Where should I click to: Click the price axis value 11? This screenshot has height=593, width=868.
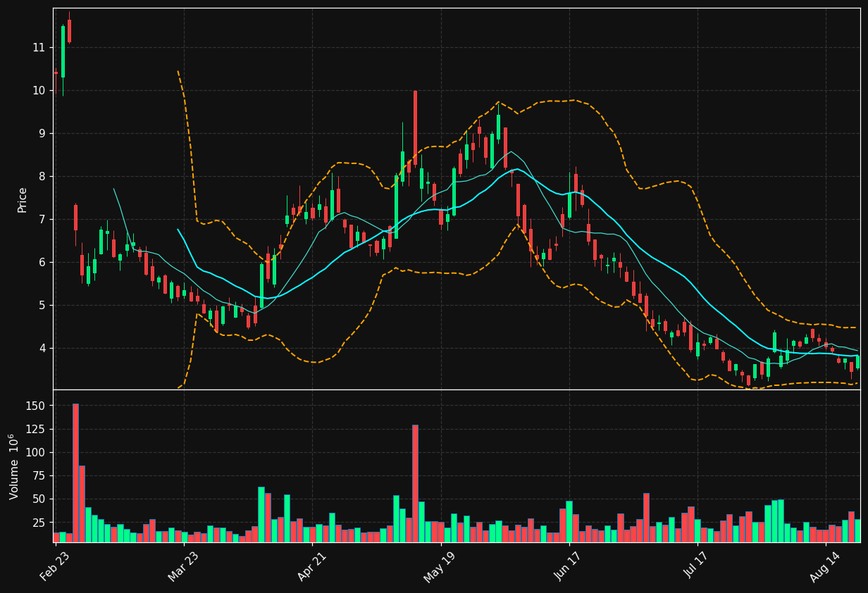click(39, 48)
